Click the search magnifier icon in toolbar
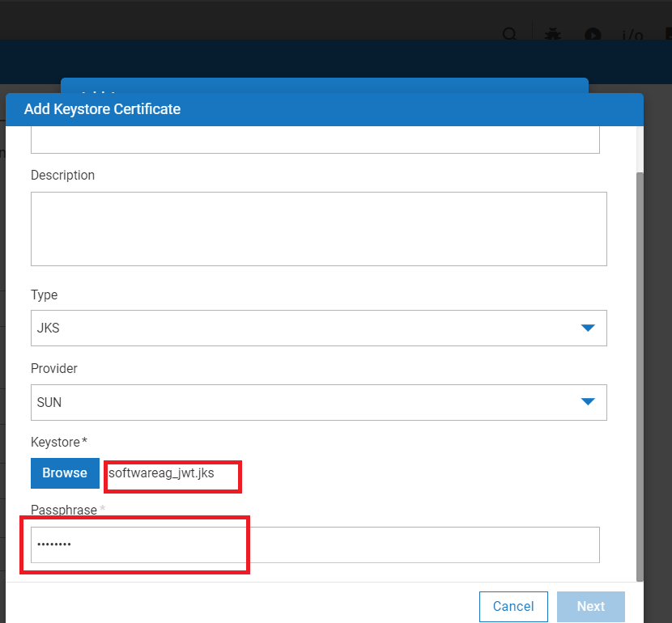 click(x=509, y=35)
